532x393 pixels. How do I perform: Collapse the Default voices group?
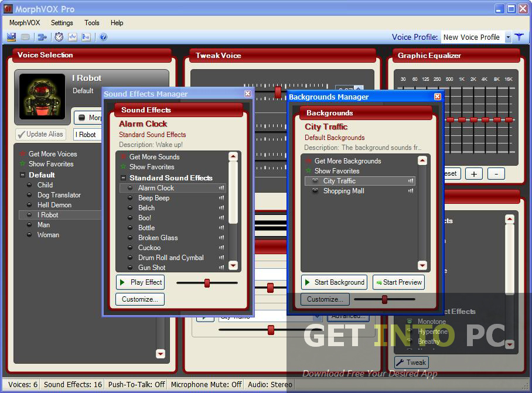(x=22, y=175)
